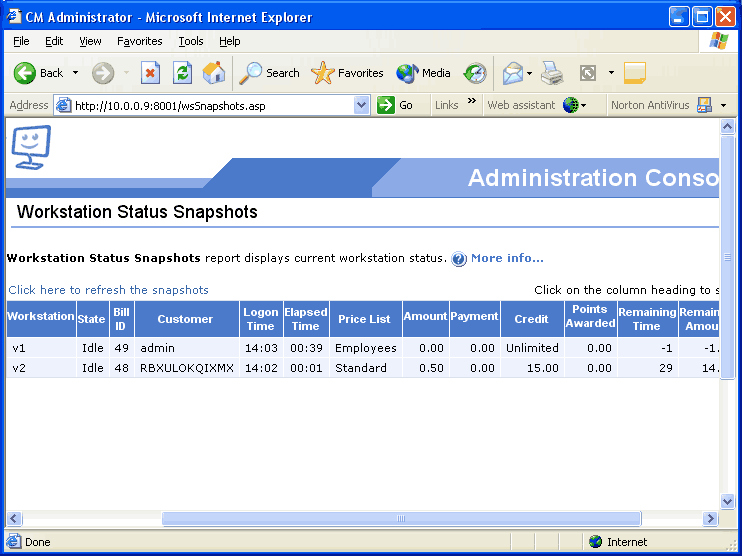Screen dimensions: 742x556
Task: Click the Internet zone globe in status bar
Action: (595, 541)
